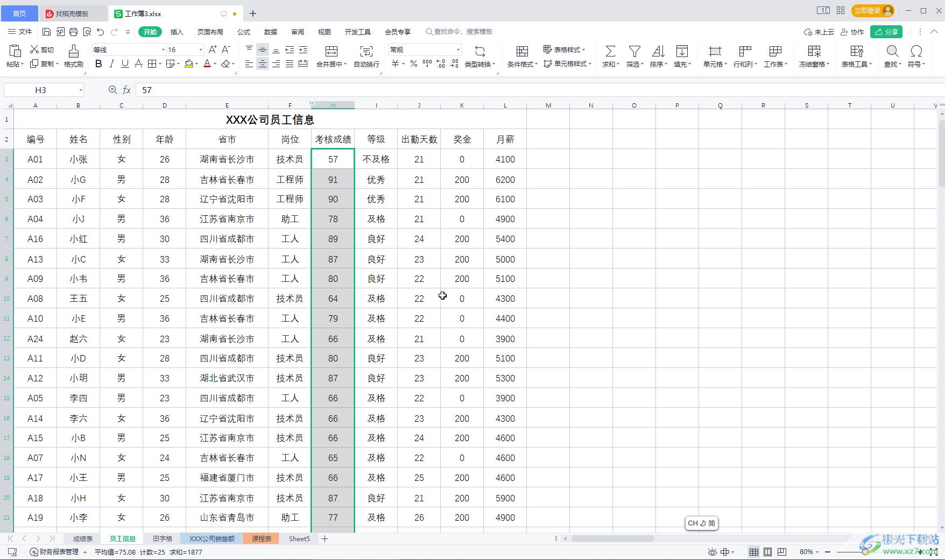945x560 pixels.
Task: Apply align right to cells
Action: (276, 64)
